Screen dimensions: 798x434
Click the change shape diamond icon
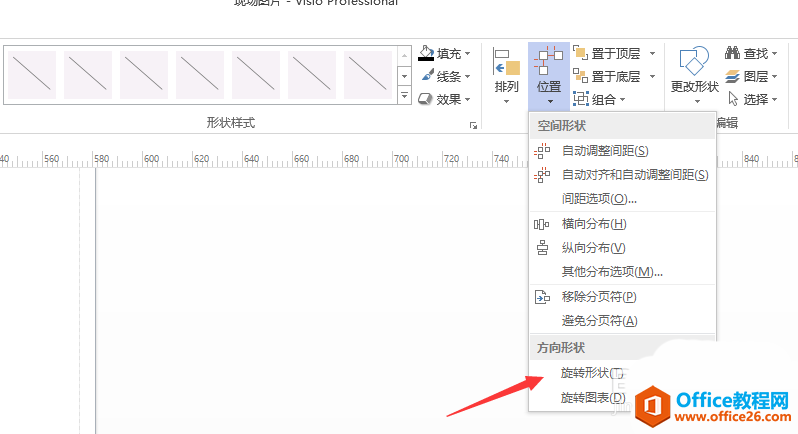tap(694, 61)
